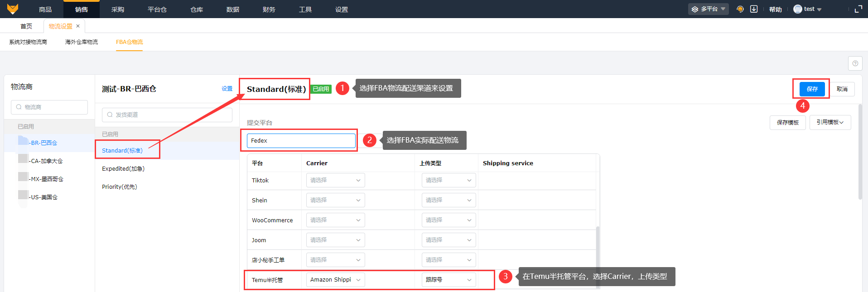Open 仓库 menu
The width and height of the screenshot is (868, 292).
point(197,9)
